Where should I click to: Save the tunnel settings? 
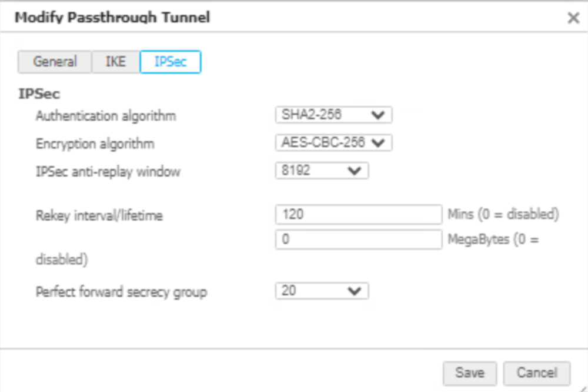coord(470,373)
